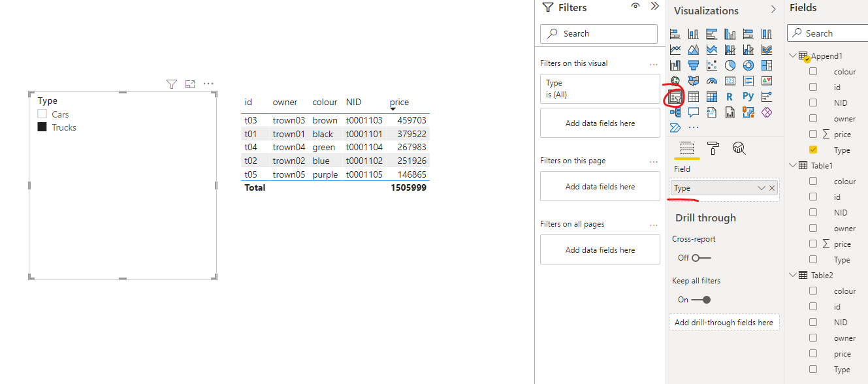Expand the Type is (All) filter card
This screenshot has height=384, width=868.
[x=600, y=89]
